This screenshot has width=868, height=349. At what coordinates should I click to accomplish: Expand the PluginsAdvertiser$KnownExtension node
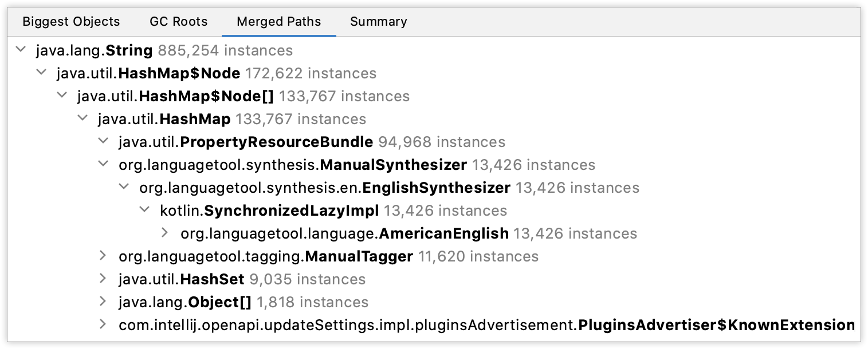103,325
